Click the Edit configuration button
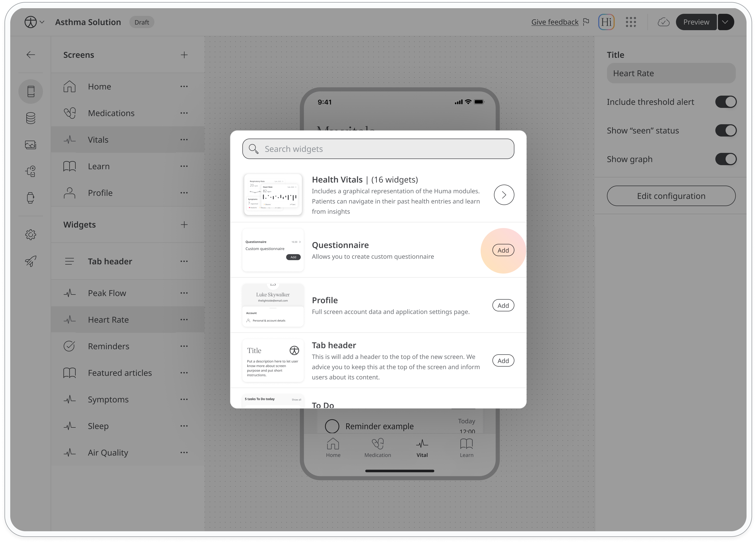Viewport: 756px width, 543px height. coord(671,196)
